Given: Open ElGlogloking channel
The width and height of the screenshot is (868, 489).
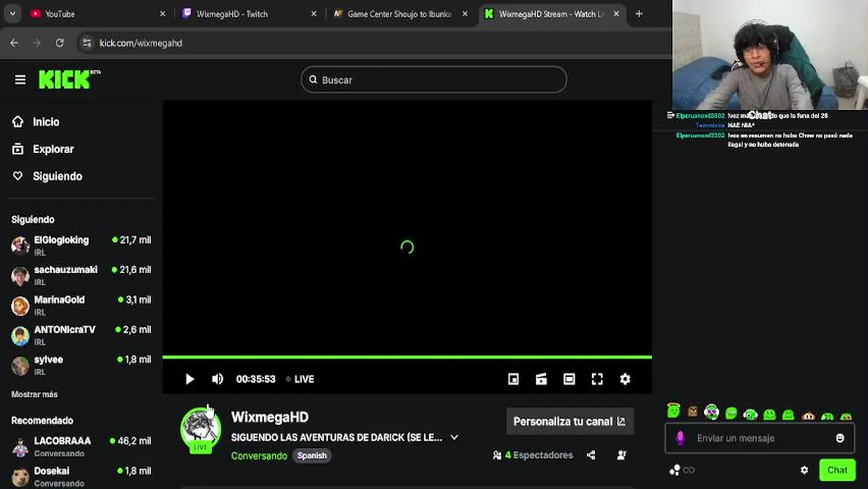Looking at the screenshot, I should pyautogui.click(x=82, y=245).
